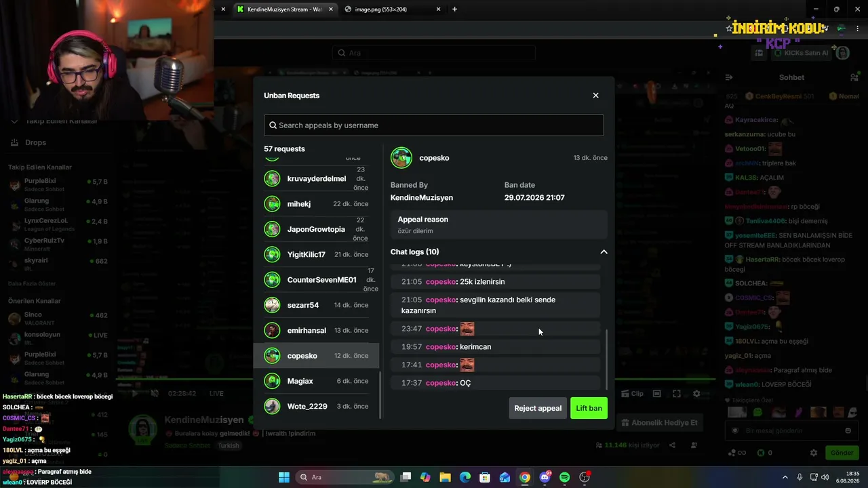Select emirhansal unban request
The height and width of the screenshot is (488, 868).
[x=316, y=330]
